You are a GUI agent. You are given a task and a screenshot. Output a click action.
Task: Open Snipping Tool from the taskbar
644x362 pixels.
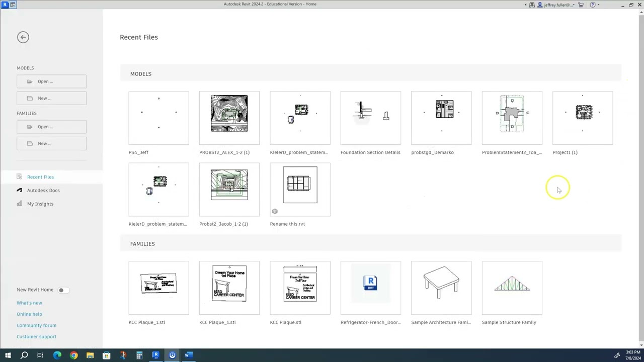pyautogui.click(x=123, y=355)
